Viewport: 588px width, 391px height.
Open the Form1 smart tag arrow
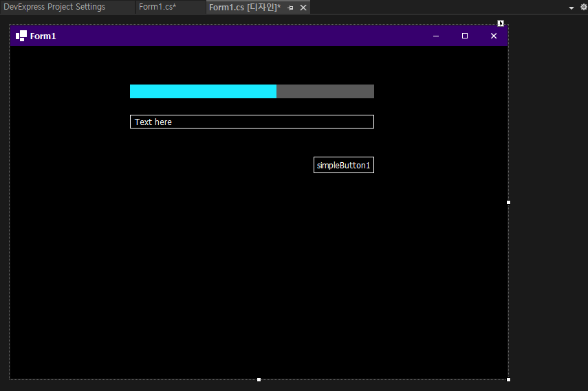501,23
